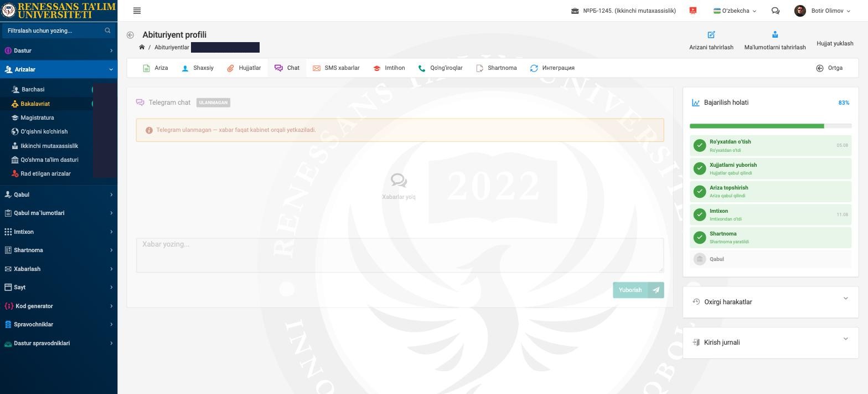Click Botir Olimov avatar picture
This screenshot has height=394, width=868.
click(800, 11)
